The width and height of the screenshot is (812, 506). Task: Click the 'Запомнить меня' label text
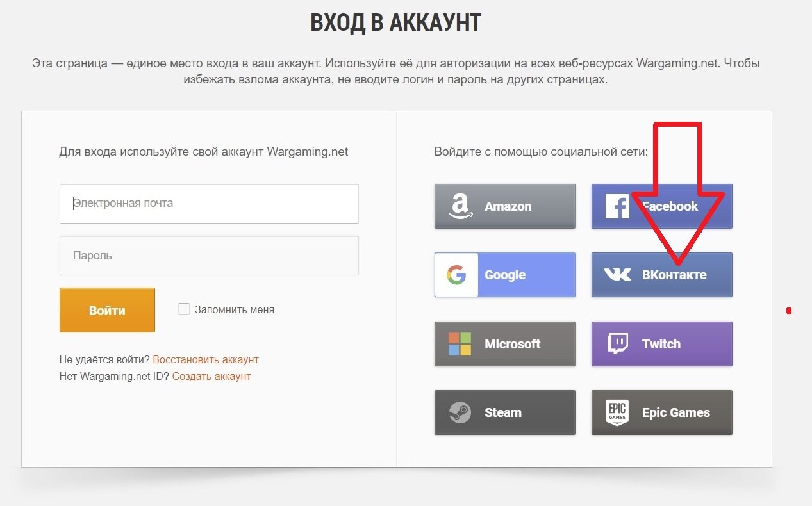tap(235, 310)
